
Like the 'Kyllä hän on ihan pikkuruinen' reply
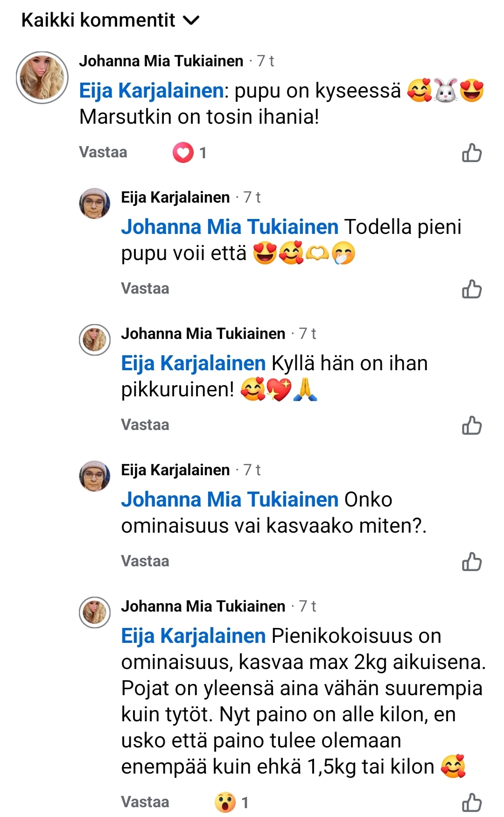coord(471,425)
